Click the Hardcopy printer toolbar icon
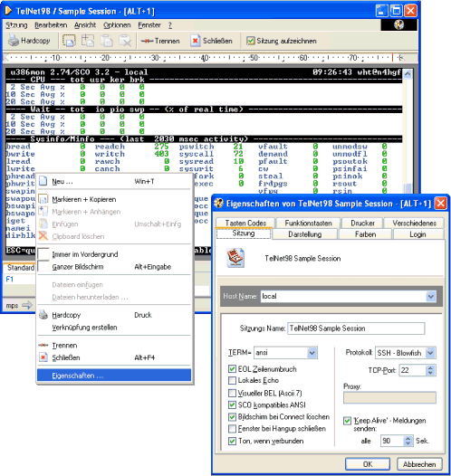This screenshot has height=476, width=451. 14,41
